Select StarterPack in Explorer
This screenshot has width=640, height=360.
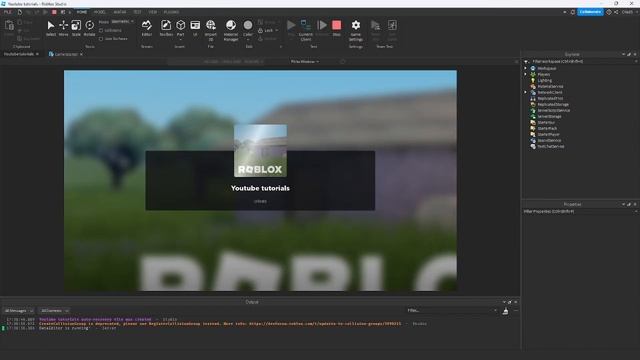click(x=547, y=128)
